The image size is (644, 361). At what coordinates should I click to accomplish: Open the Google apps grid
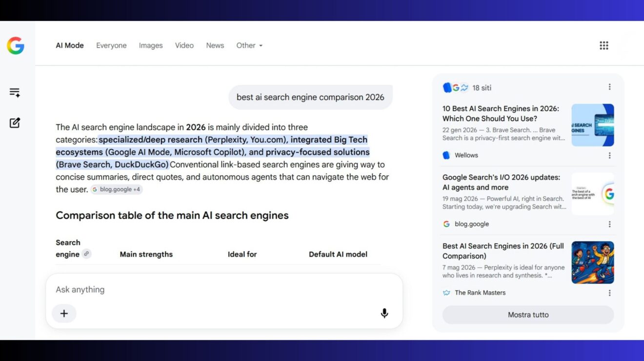[x=604, y=45]
